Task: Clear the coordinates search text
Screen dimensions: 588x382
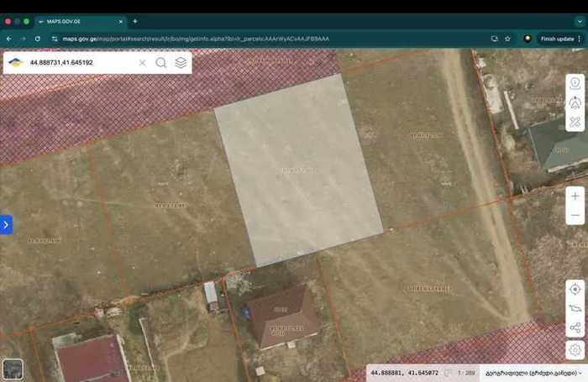Action: click(142, 63)
